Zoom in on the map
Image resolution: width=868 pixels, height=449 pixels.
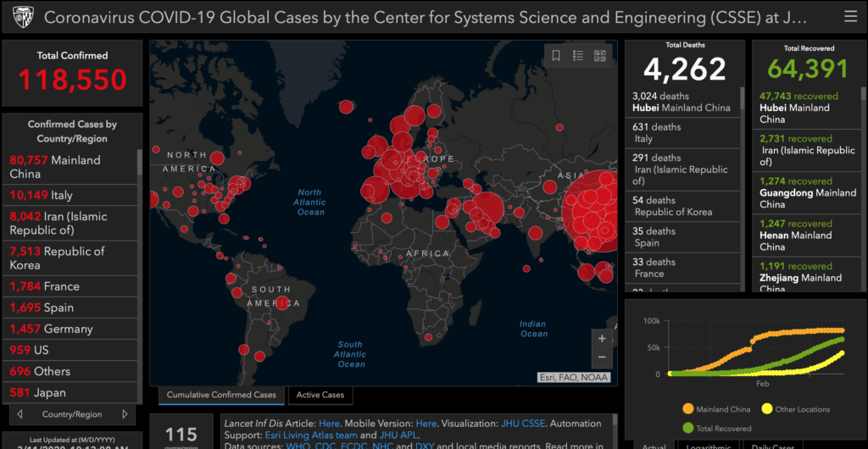tap(602, 338)
